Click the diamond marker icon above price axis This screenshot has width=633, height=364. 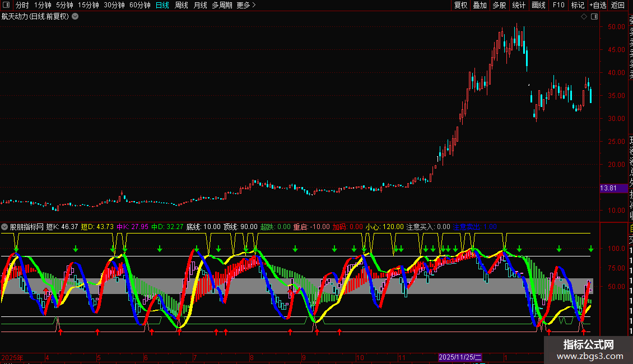[x=584, y=17]
